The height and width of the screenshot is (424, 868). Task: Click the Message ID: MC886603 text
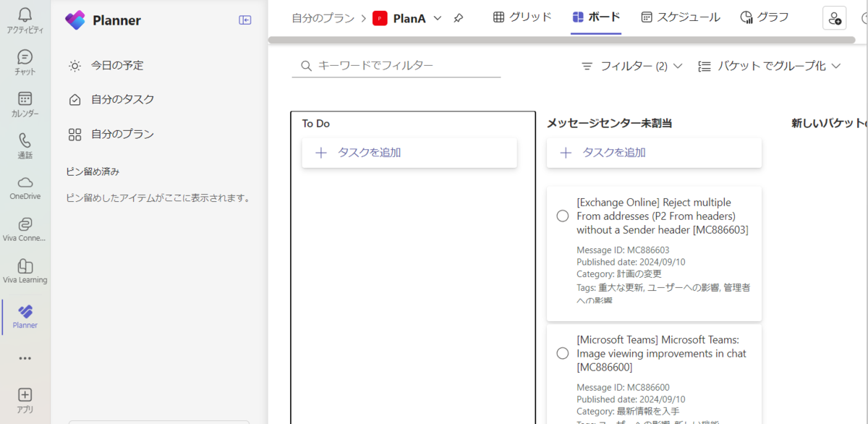[623, 250]
